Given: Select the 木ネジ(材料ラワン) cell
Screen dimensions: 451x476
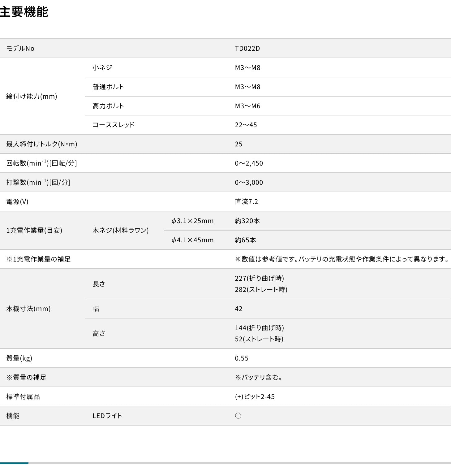Looking at the screenshot, I should pos(121,230).
